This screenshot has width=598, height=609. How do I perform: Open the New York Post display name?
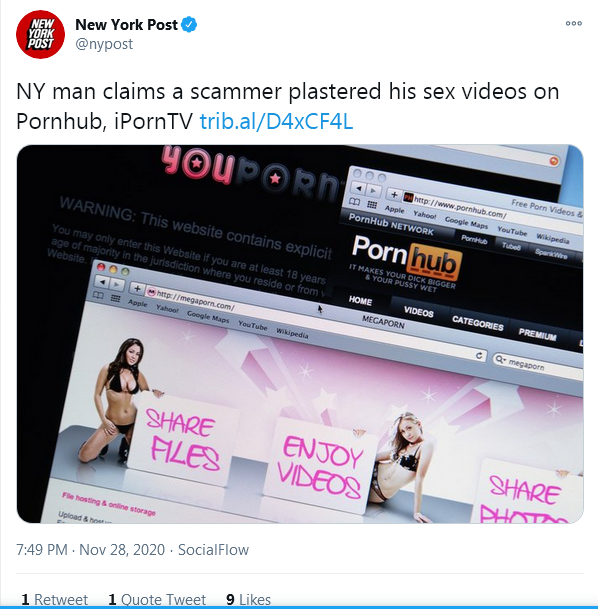tap(126, 25)
